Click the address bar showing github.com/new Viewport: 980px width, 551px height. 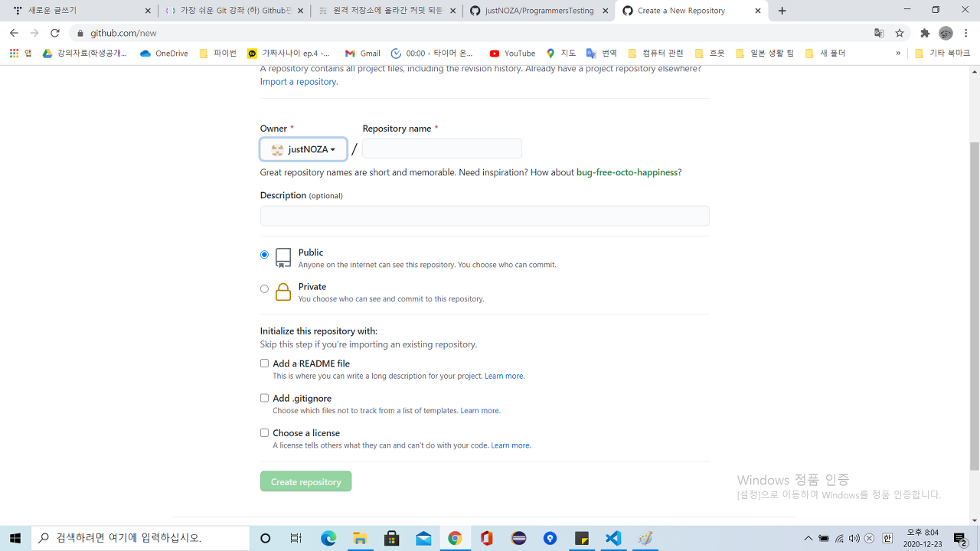click(x=475, y=33)
